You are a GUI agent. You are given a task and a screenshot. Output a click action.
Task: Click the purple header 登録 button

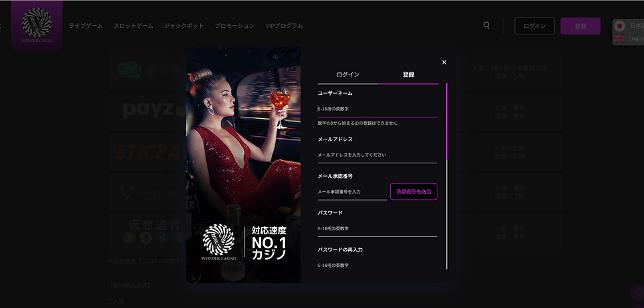point(580,26)
